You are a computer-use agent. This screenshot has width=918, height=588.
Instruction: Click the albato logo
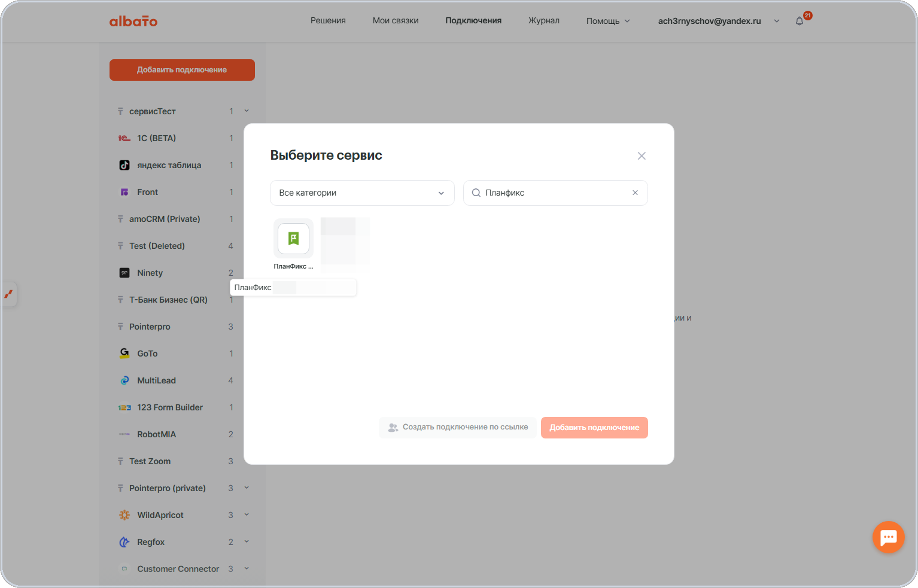pyautogui.click(x=133, y=21)
